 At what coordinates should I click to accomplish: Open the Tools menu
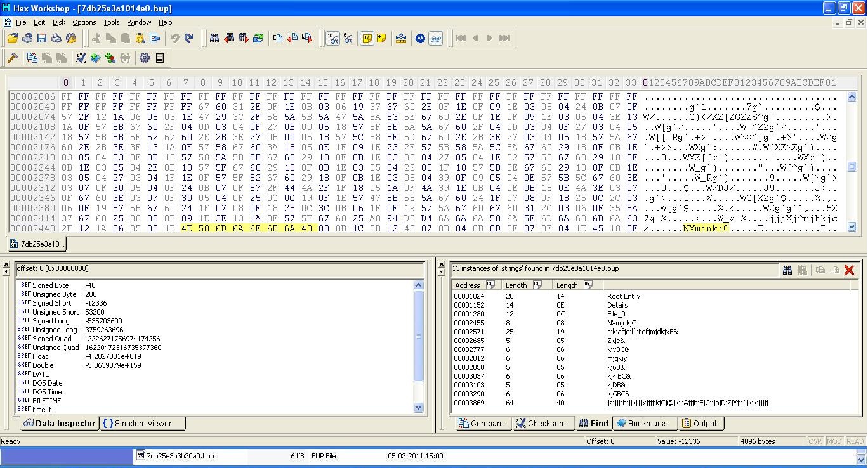(x=111, y=22)
